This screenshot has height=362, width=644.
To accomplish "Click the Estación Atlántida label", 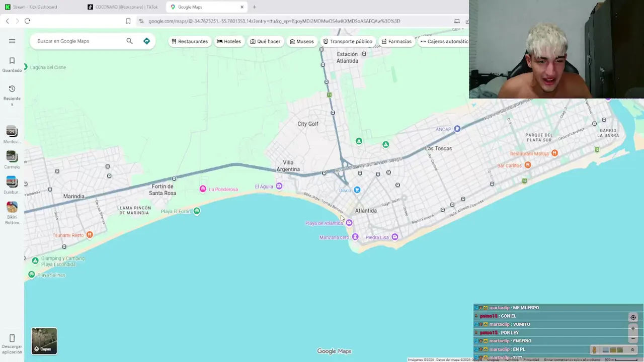I will pyautogui.click(x=347, y=57).
